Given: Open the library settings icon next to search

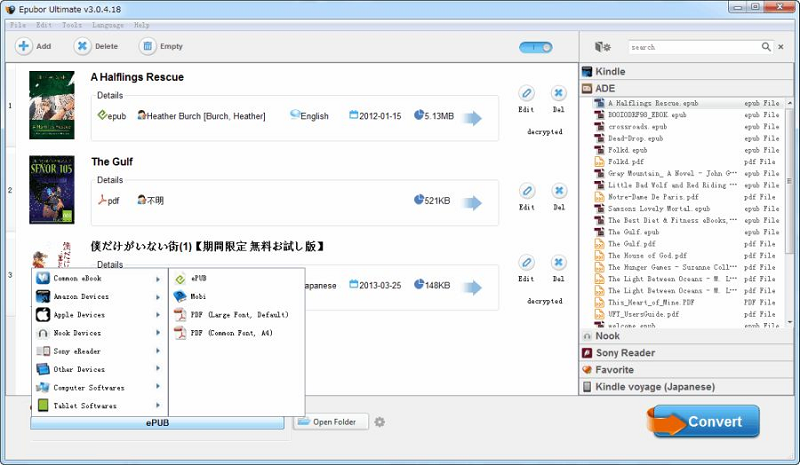Looking at the screenshot, I should pos(603,47).
